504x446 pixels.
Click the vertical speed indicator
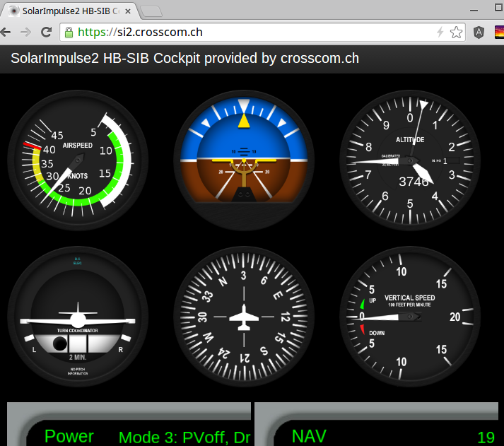click(410, 317)
